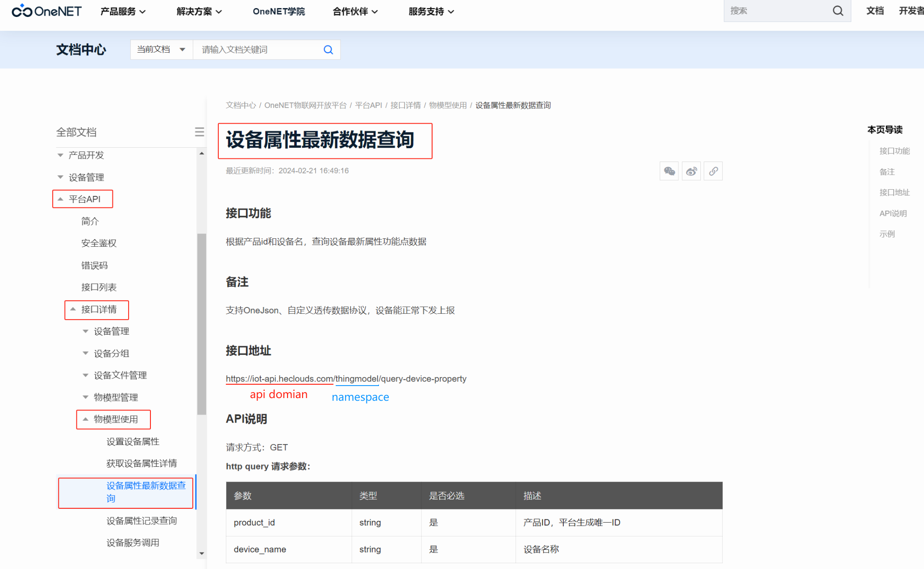924x569 pixels.
Task: Share the page via WeChat icon
Action: point(669,171)
